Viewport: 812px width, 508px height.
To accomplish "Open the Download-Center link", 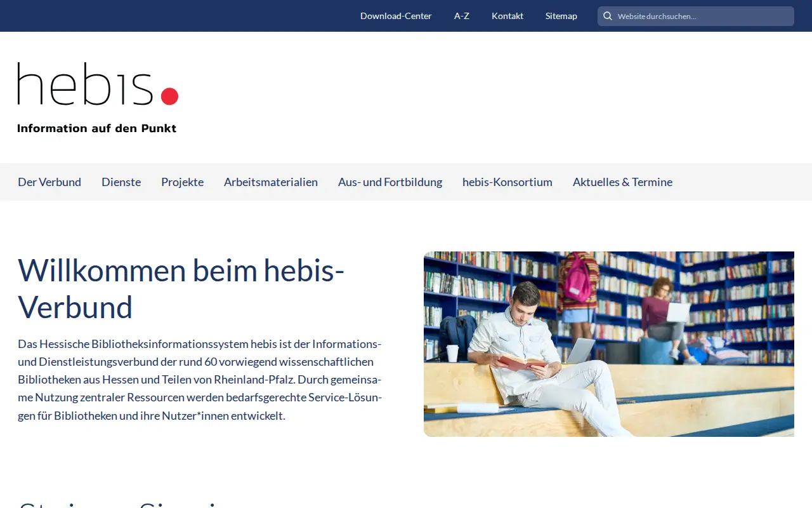I will pos(396,16).
